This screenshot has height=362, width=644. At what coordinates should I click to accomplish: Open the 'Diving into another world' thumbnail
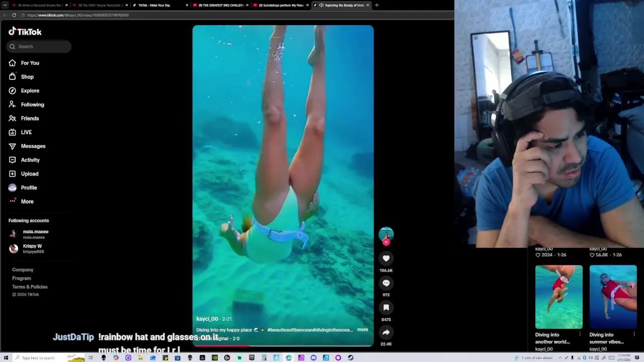(x=558, y=297)
